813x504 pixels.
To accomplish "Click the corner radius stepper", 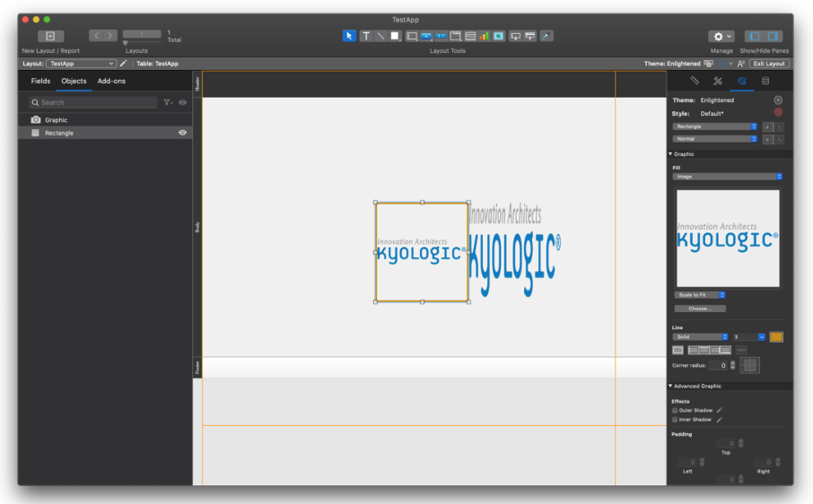I will pos(732,365).
